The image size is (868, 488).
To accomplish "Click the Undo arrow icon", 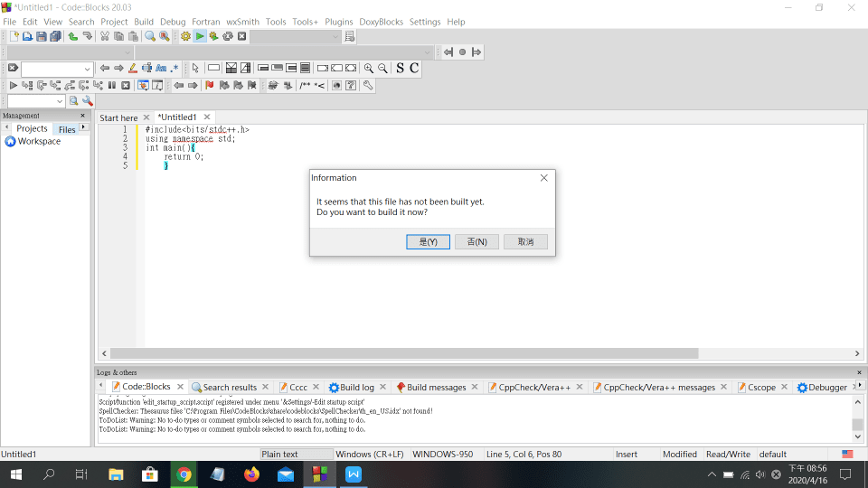I will click(72, 37).
